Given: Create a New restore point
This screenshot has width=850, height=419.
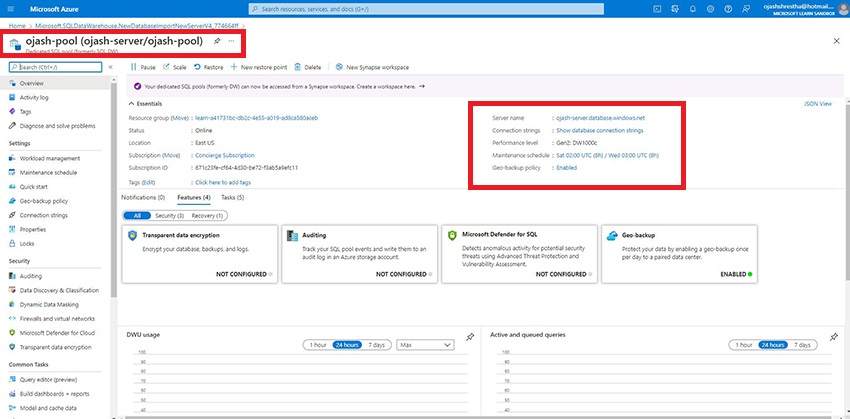Looking at the screenshot, I should (259, 67).
